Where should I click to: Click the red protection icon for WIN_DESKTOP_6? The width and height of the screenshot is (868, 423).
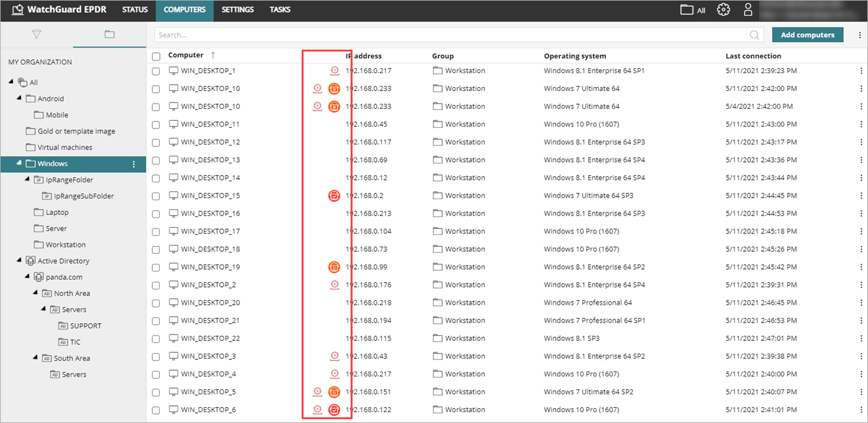pyautogui.click(x=334, y=409)
